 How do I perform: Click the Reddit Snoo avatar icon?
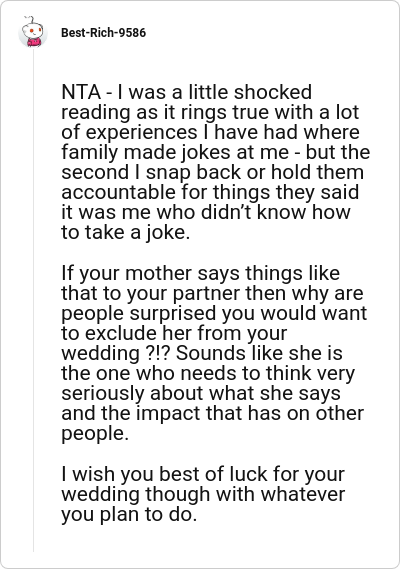pos(33,33)
